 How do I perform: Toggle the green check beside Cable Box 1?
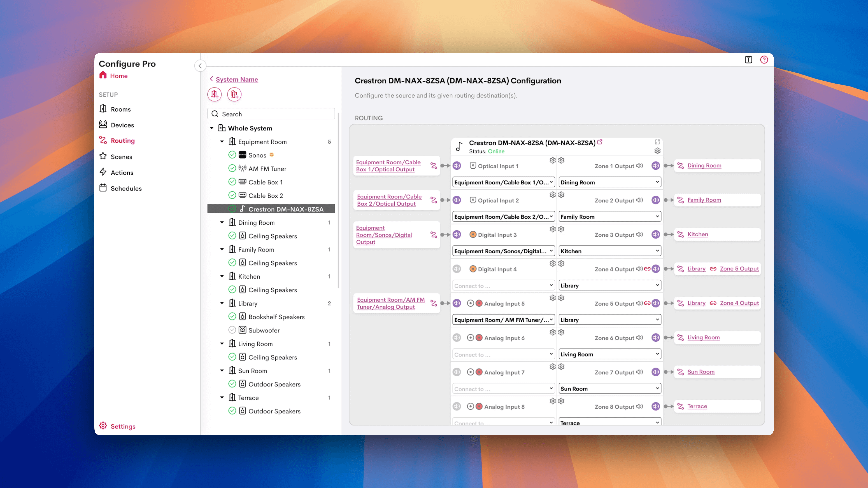[233, 182]
